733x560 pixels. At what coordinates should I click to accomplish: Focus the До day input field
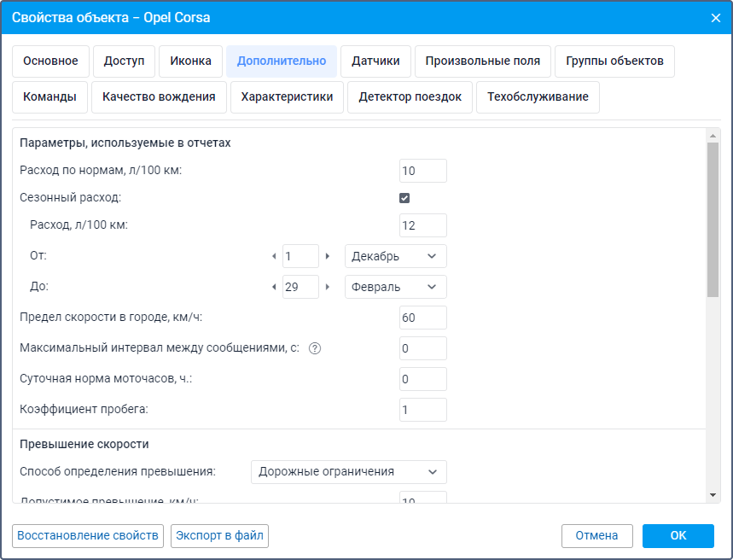click(x=300, y=287)
